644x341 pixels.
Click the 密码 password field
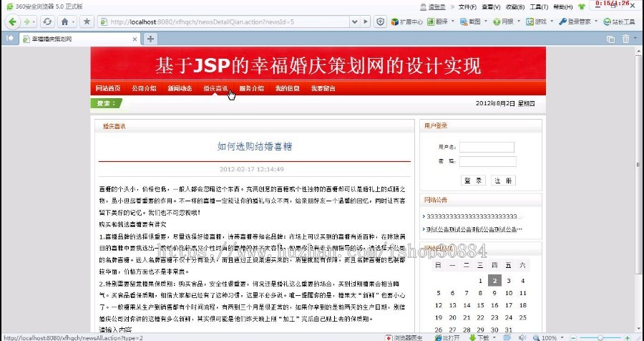(487, 161)
